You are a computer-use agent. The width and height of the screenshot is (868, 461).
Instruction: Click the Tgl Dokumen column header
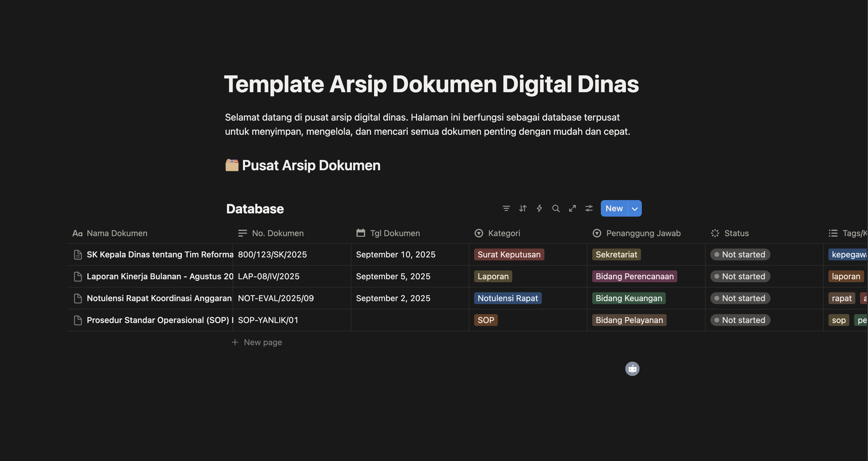tap(394, 233)
